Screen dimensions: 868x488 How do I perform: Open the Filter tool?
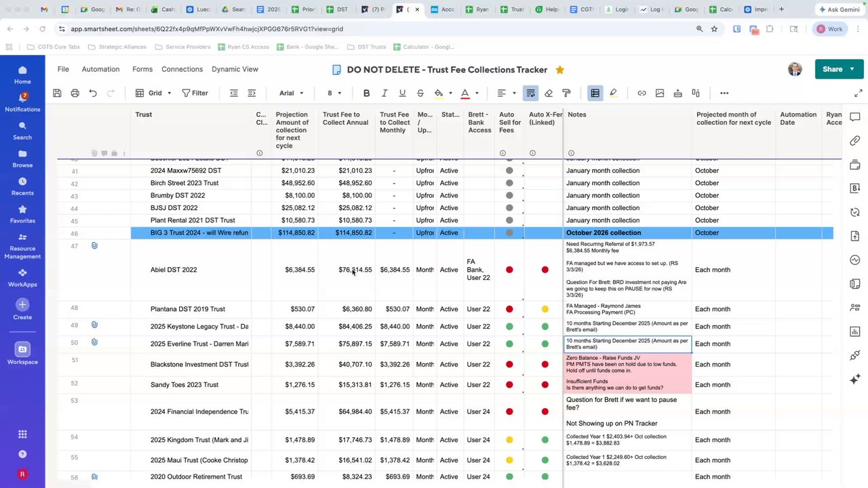click(x=195, y=93)
